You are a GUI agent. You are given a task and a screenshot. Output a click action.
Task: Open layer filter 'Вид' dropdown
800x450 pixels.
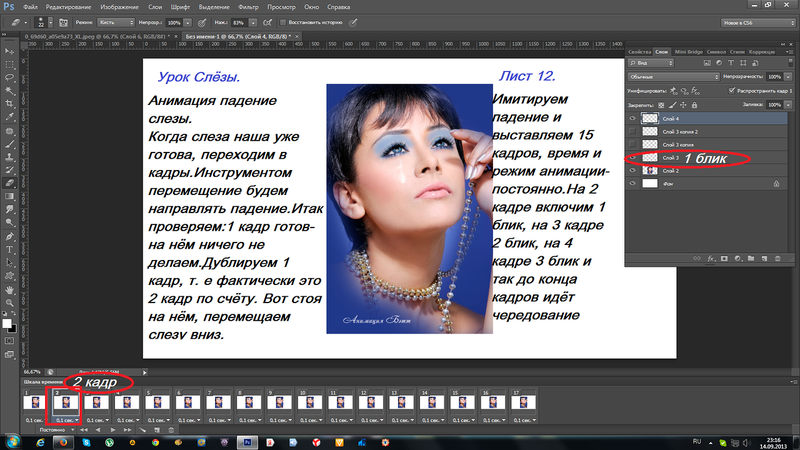[x=651, y=63]
